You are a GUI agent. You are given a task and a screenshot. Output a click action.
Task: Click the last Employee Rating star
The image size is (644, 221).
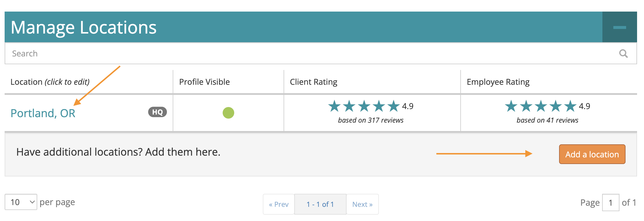[570, 106]
